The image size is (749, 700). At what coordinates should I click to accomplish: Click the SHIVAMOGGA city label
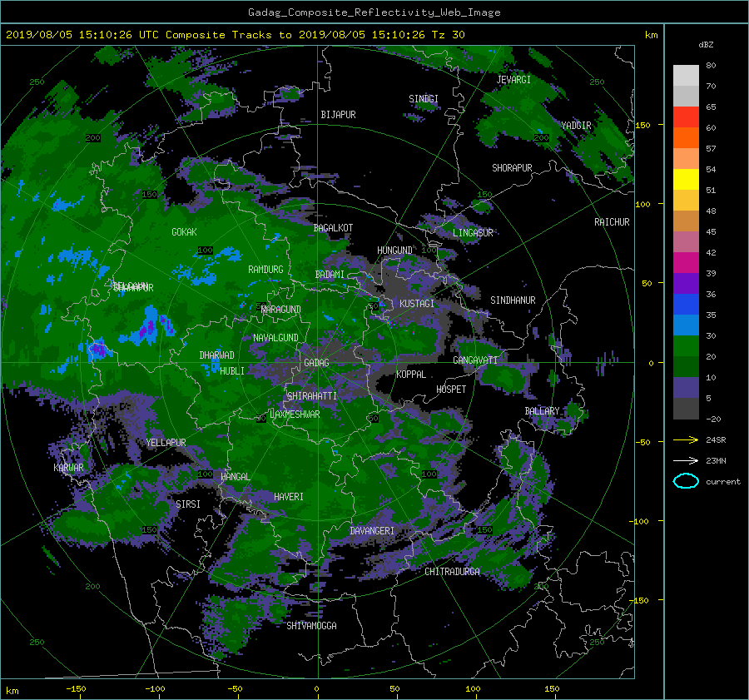[311, 626]
